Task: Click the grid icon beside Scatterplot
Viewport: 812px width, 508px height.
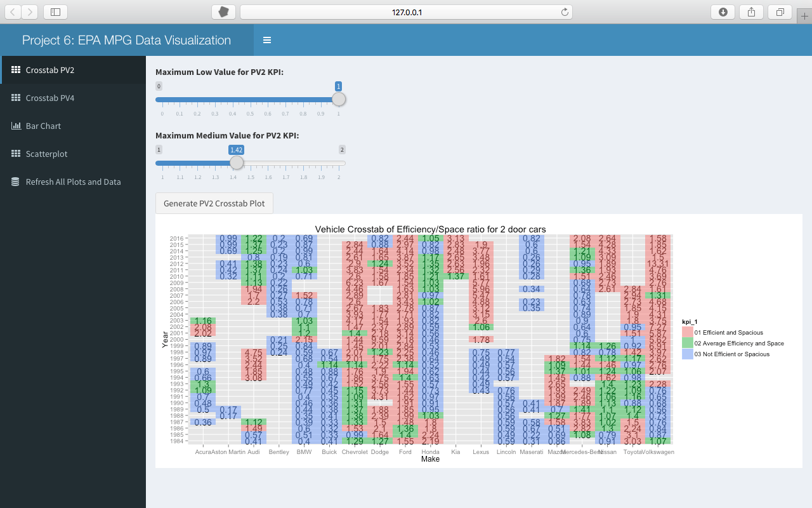Action: tap(16, 154)
